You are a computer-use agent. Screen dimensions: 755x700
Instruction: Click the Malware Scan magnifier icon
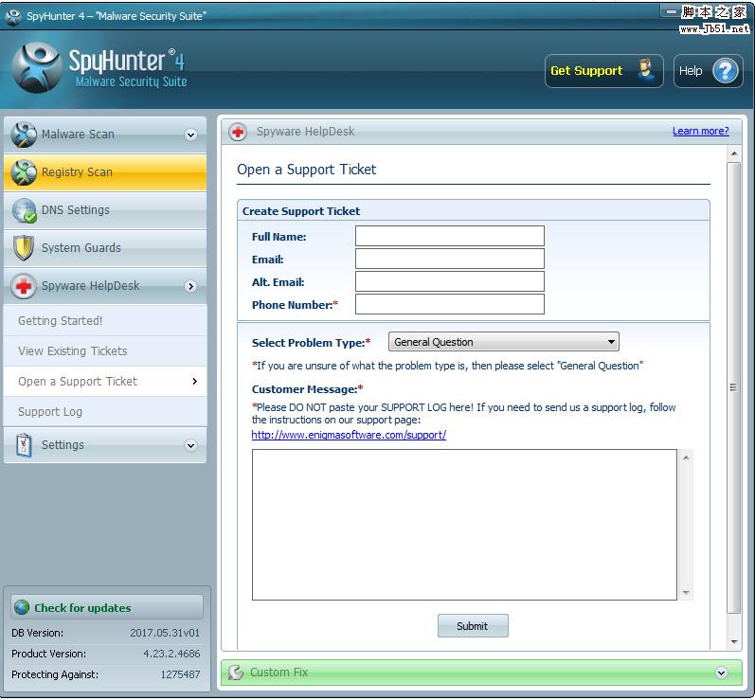pos(23,135)
